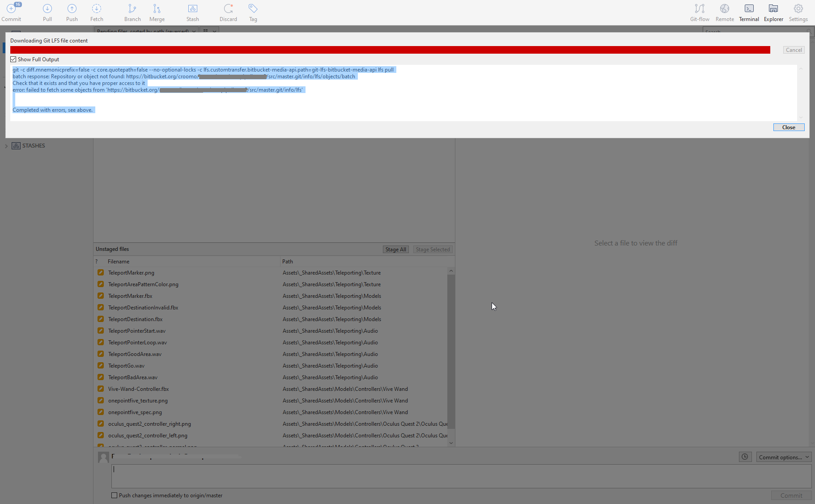Viewport: 815px width, 504px height.
Task: Select onepointfive_spec.png file row
Action: 271,412
